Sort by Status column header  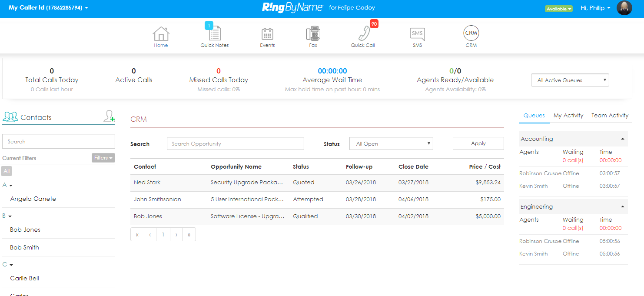[x=301, y=166]
